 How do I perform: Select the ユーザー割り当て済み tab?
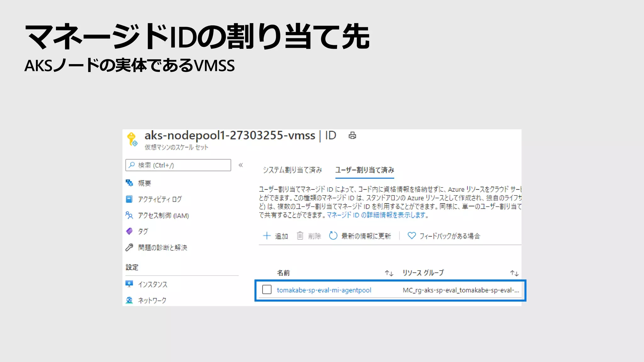pyautogui.click(x=364, y=170)
